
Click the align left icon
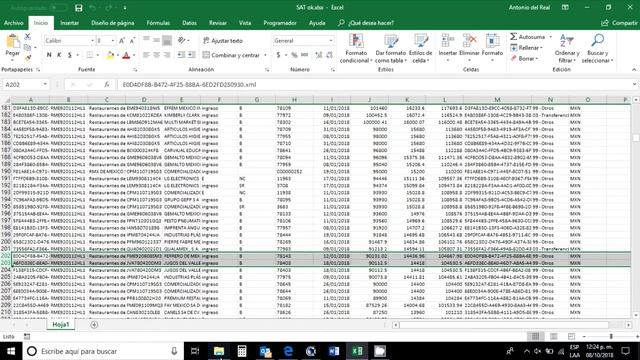tap(146, 55)
